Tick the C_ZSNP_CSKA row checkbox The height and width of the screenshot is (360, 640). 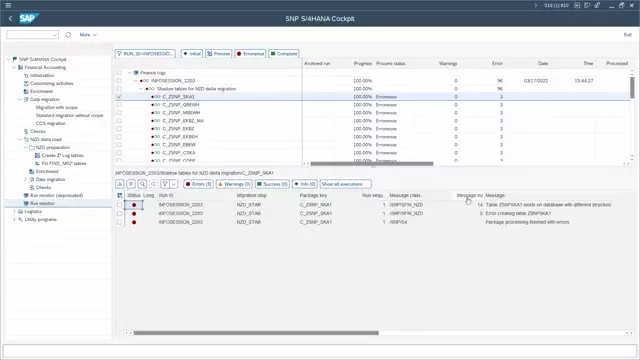tap(119, 153)
